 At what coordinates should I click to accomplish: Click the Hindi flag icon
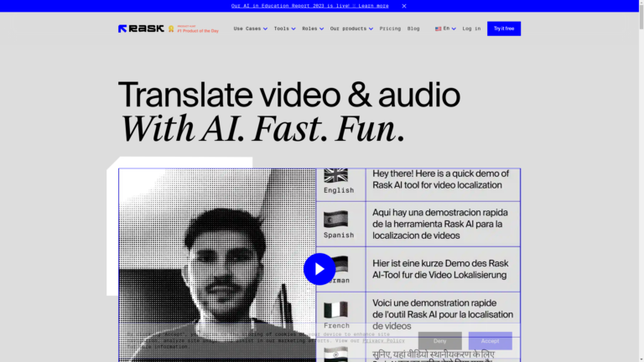coord(335,354)
